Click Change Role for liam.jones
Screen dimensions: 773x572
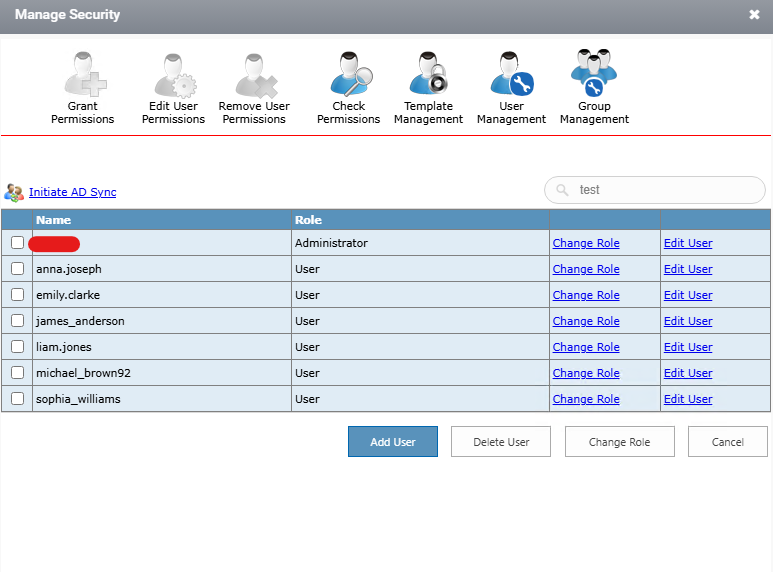[x=586, y=347]
